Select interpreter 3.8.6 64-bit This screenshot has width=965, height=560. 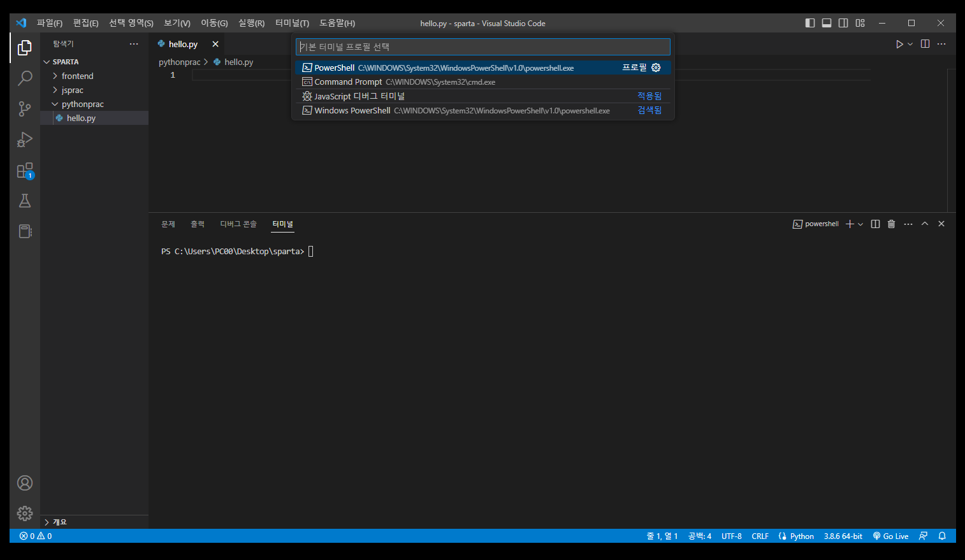(843, 536)
